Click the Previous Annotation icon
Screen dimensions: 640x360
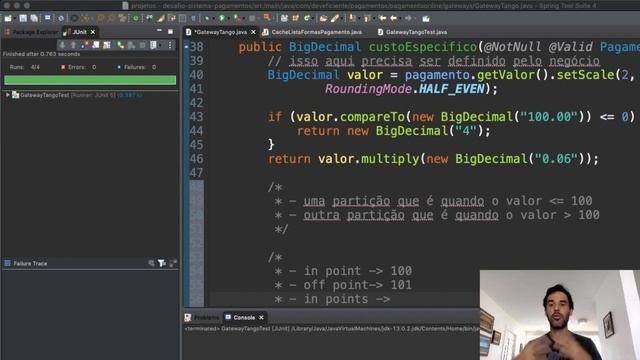[367, 18]
